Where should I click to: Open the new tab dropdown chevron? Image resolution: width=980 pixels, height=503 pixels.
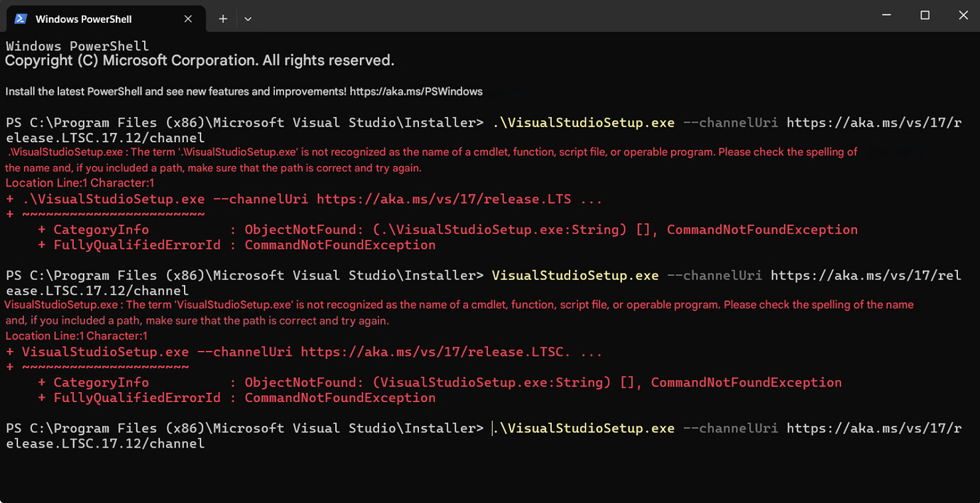click(247, 18)
